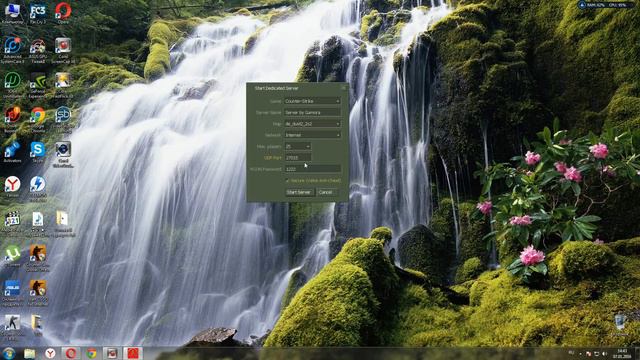Select the Opera desktop shortcut

pyautogui.click(x=63, y=13)
